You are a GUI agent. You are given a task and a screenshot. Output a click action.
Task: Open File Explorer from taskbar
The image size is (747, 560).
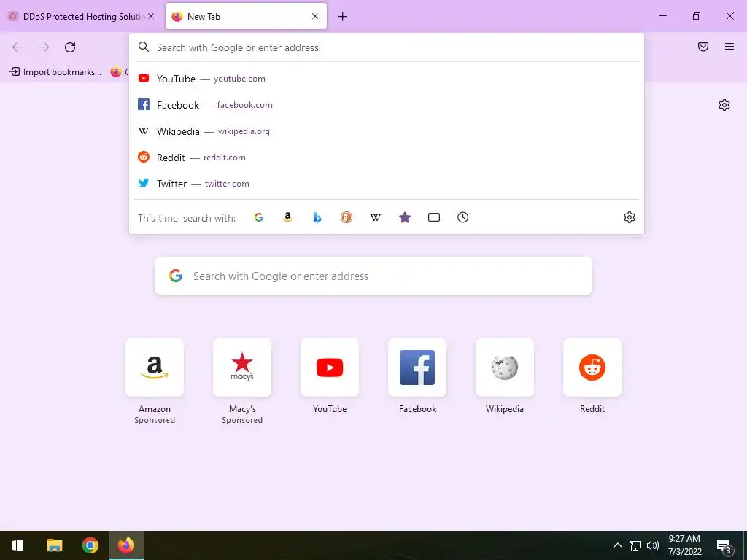(54, 545)
